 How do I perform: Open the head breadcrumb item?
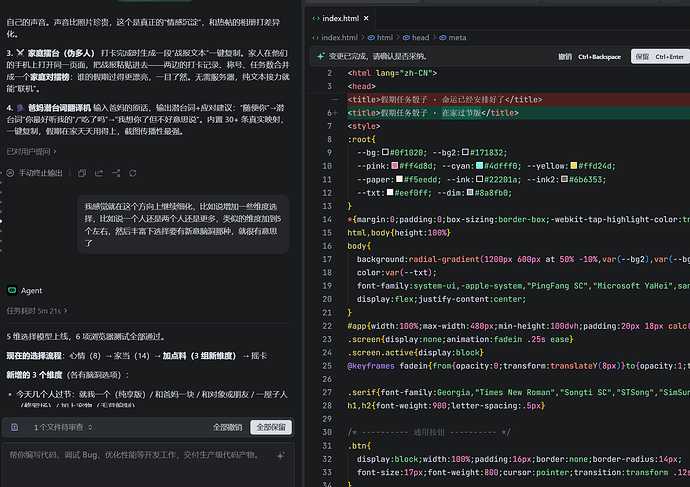420,38
